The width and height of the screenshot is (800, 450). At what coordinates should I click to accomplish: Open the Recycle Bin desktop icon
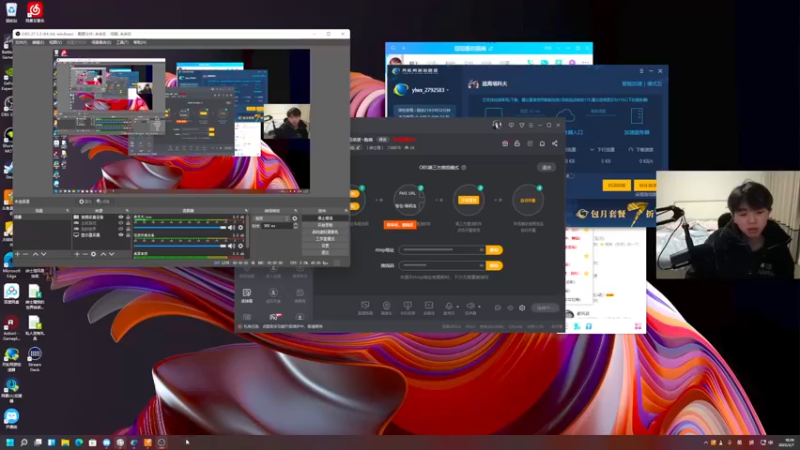click(x=11, y=12)
